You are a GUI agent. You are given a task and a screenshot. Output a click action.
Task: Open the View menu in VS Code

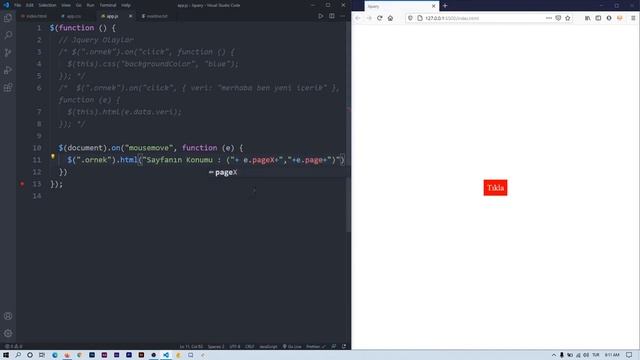point(66,5)
